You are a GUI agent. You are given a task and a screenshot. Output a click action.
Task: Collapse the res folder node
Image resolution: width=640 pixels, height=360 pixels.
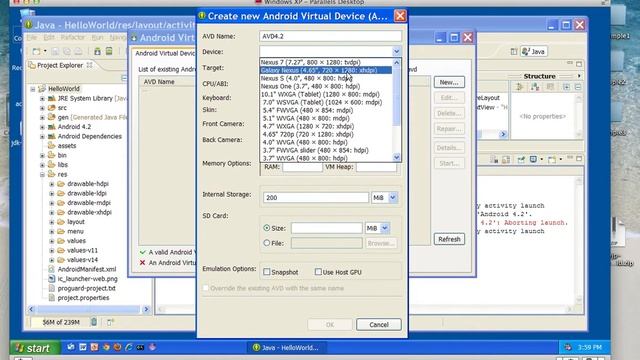42,174
